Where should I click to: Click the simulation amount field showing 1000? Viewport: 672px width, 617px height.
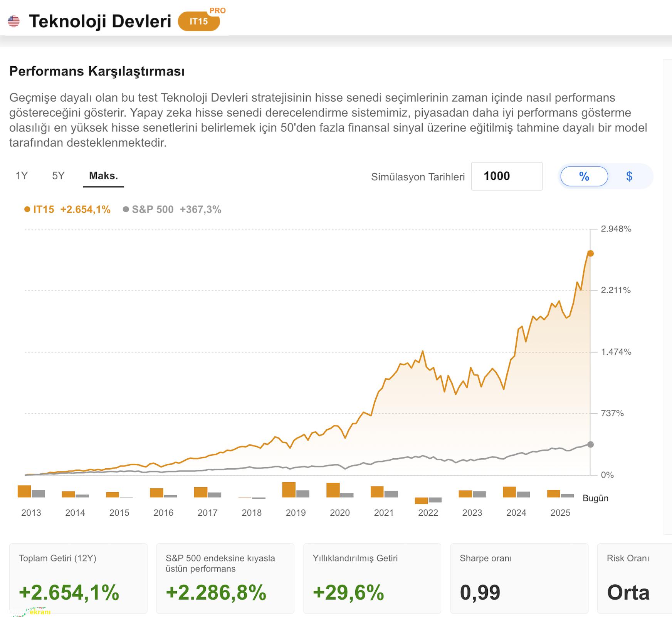pos(506,176)
